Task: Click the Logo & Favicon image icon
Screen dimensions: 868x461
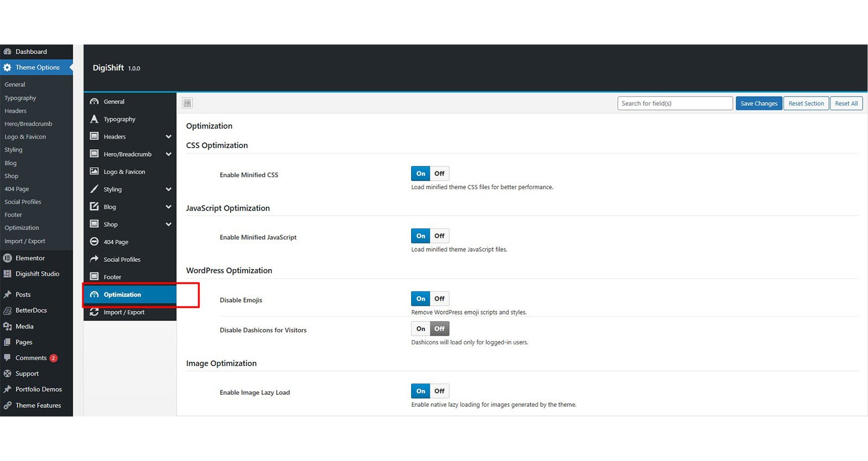Action: (94, 171)
